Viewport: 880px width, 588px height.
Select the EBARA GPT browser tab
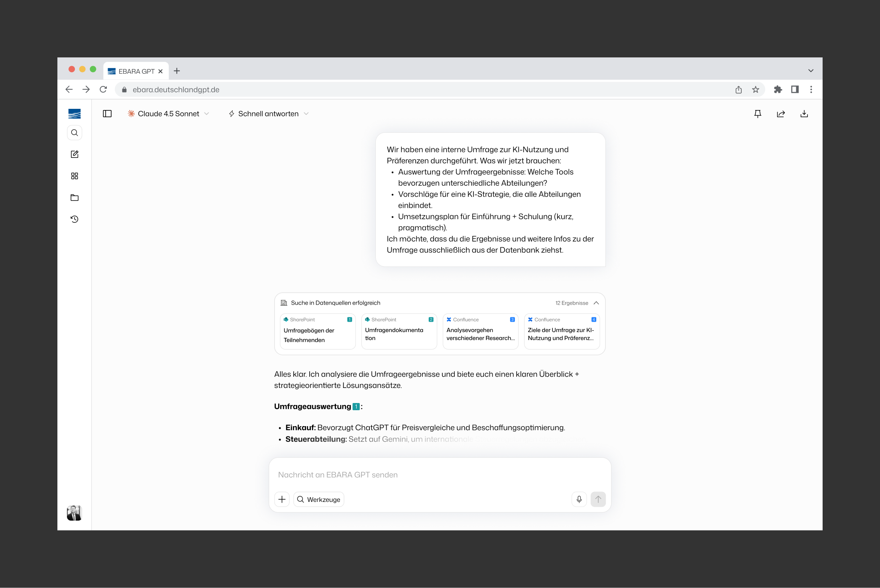(x=136, y=71)
